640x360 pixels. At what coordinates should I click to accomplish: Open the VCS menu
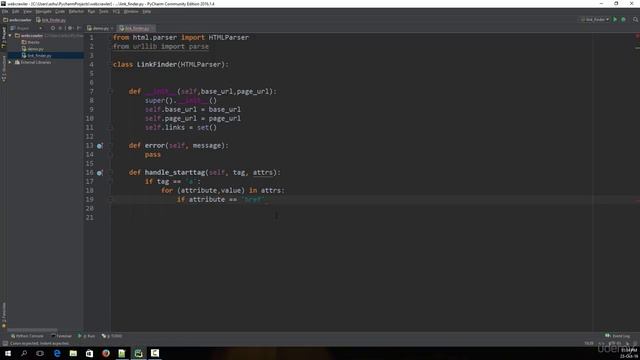point(116,11)
